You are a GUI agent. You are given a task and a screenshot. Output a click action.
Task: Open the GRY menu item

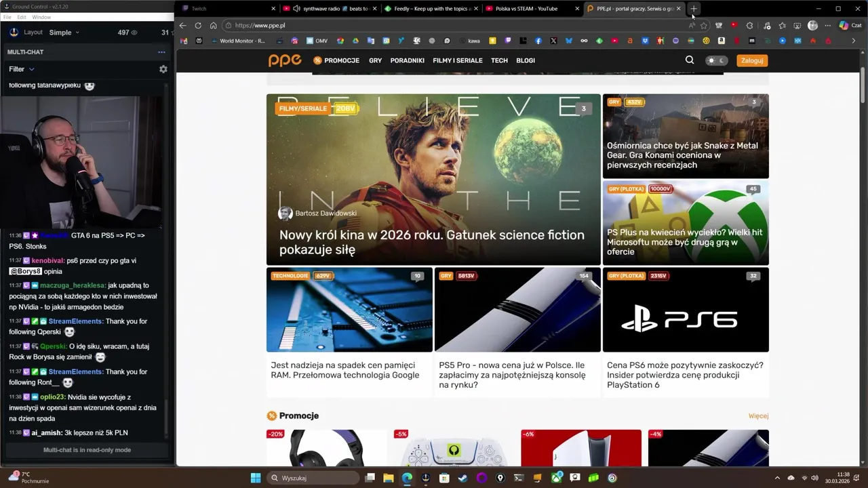(375, 60)
